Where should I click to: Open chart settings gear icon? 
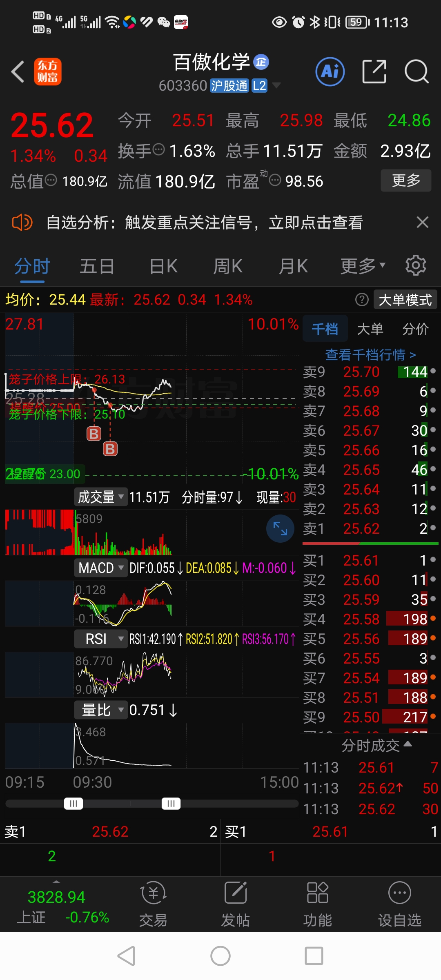(416, 266)
